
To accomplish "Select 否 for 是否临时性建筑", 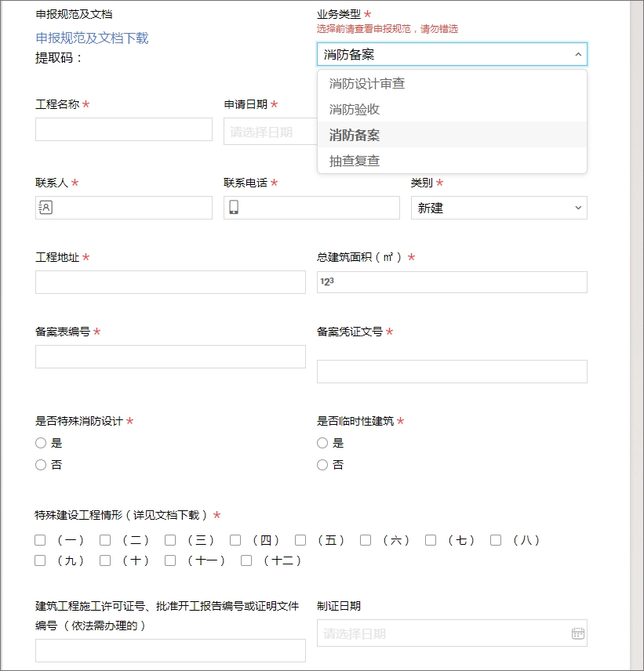I will click(322, 465).
